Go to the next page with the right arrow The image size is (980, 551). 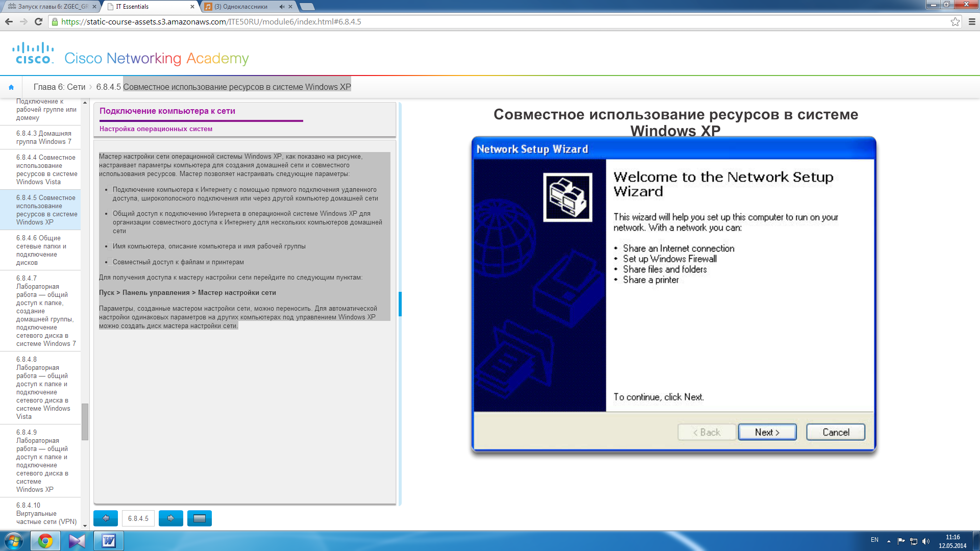(171, 518)
